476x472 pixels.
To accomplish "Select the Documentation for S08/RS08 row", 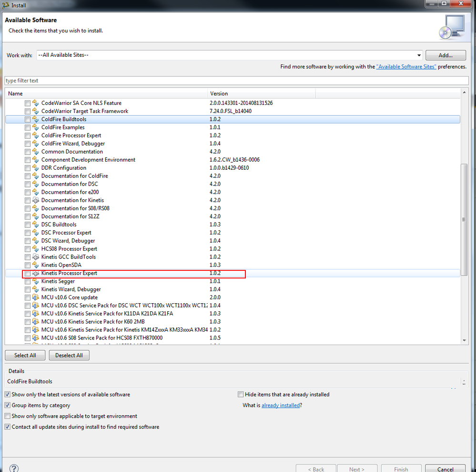I will pos(233,208).
